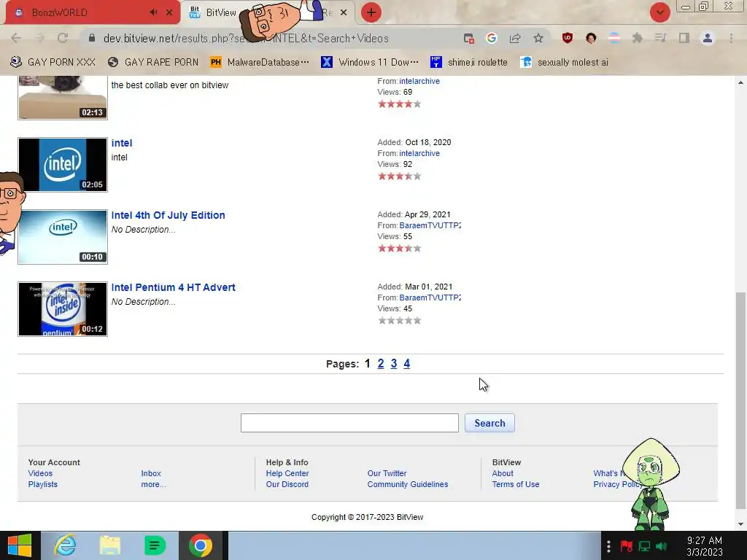Reload the page with the refresh icon
Image resolution: width=747 pixels, height=560 pixels.
pyautogui.click(x=63, y=38)
